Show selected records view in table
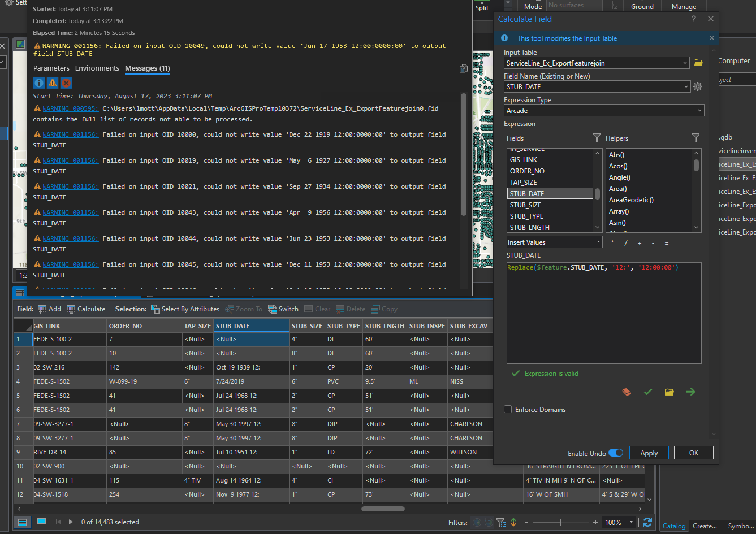 point(41,522)
